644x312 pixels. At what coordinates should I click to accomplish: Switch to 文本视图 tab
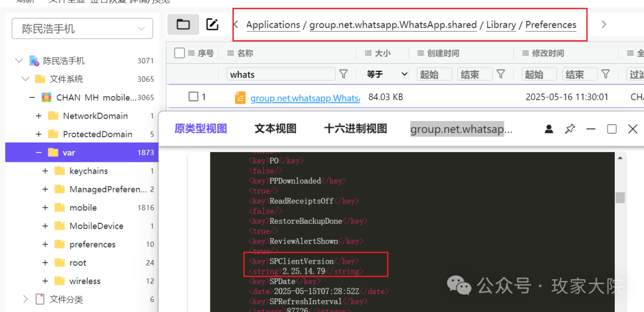[x=275, y=129]
